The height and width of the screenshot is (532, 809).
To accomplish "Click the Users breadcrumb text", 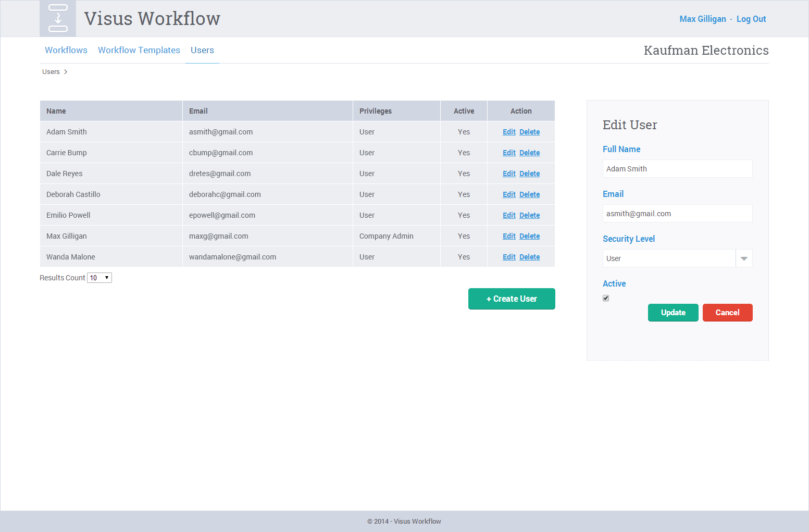I will point(51,72).
